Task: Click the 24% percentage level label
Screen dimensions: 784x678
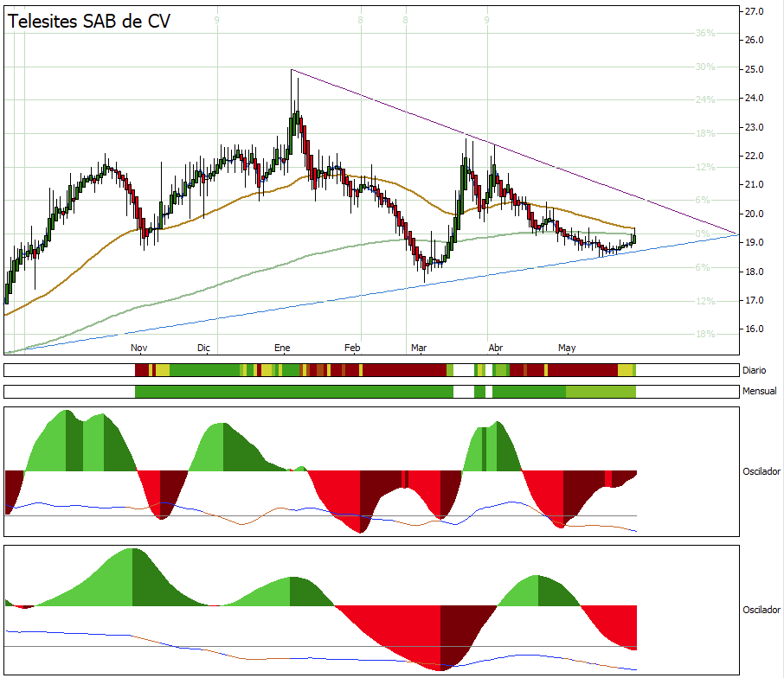Action: (x=705, y=99)
